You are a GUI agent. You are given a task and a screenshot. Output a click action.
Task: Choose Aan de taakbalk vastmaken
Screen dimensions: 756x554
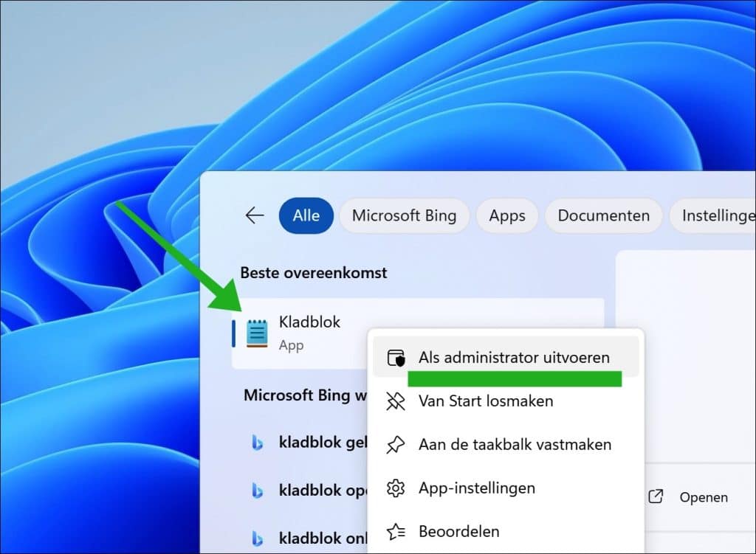[506, 444]
